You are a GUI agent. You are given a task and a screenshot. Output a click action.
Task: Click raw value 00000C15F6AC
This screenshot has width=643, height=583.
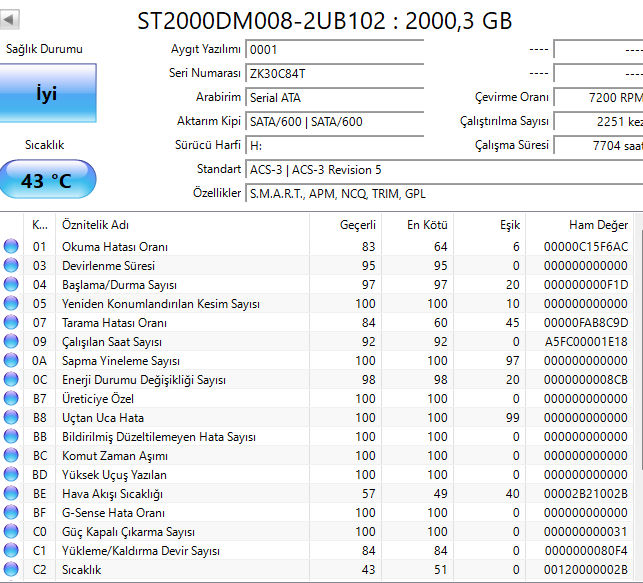(x=586, y=247)
